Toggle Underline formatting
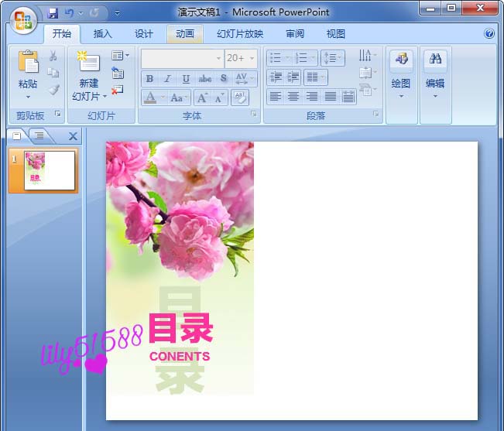This screenshot has height=431, width=504. [186, 79]
